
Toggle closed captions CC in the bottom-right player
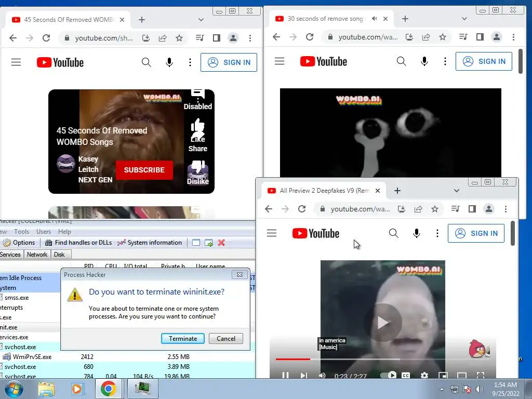coord(406,375)
